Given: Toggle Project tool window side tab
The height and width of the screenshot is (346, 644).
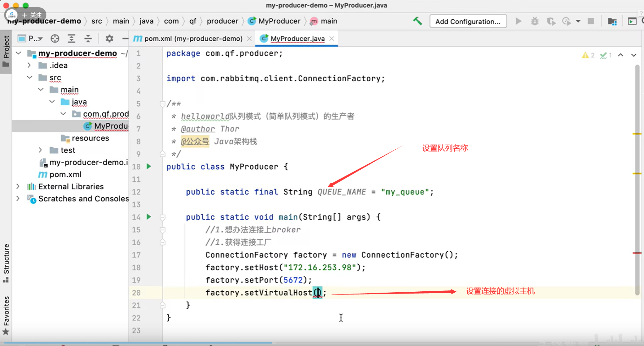Looking at the screenshot, I should pos(6,51).
